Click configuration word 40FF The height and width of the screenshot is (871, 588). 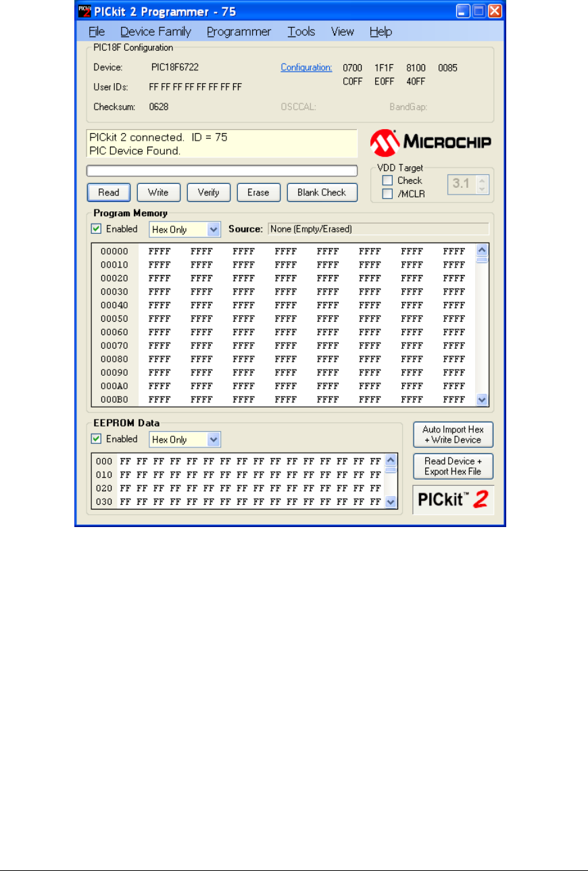[x=416, y=81]
